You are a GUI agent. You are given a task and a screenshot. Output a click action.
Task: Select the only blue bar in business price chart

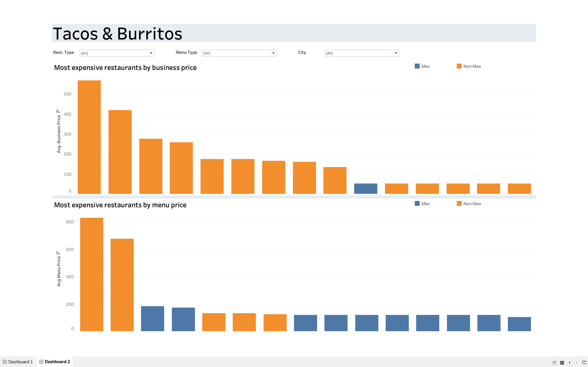pos(365,189)
